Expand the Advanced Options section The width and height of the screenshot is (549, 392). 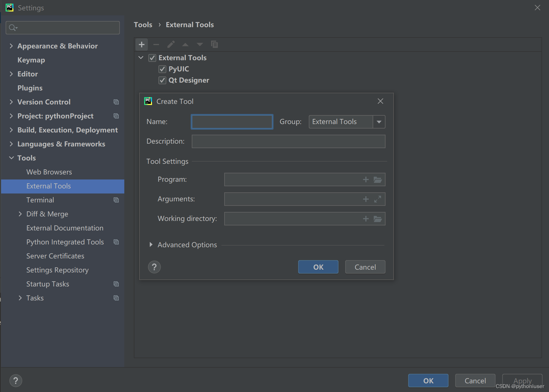pyautogui.click(x=151, y=245)
